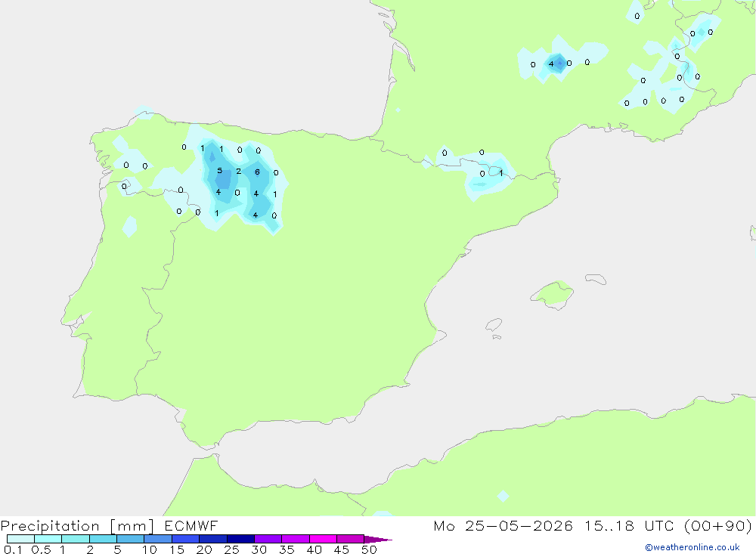Viewport: 756px width, 554px height.
Task: Click the '1' value near the Pyrenees
Action: (x=501, y=172)
